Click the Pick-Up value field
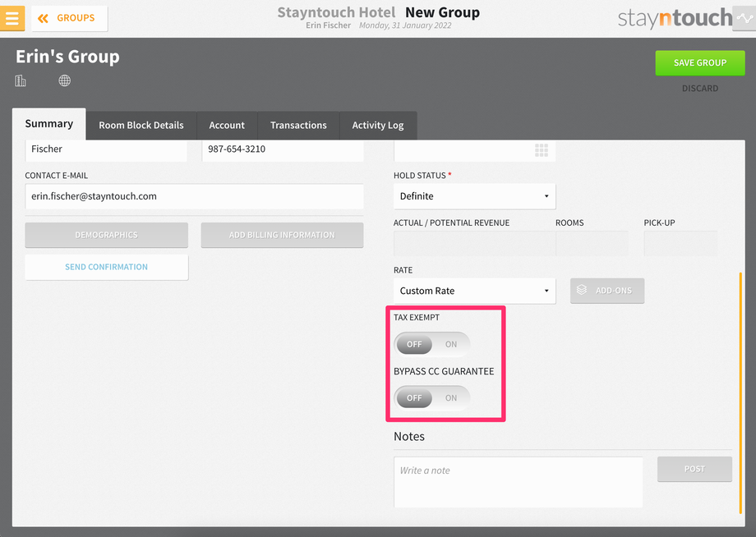Image resolution: width=756 pixels, height=537 pixels. [680, 243]
